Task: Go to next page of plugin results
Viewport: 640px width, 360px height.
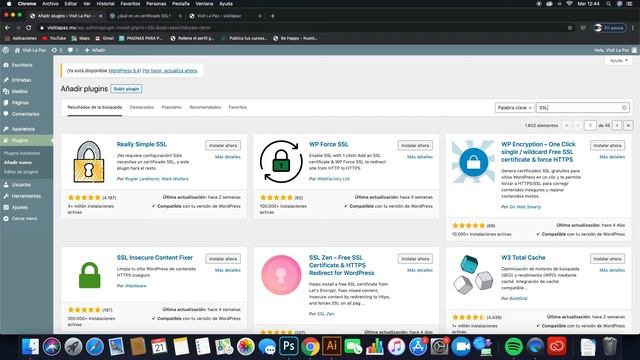Action: [617, 126]
